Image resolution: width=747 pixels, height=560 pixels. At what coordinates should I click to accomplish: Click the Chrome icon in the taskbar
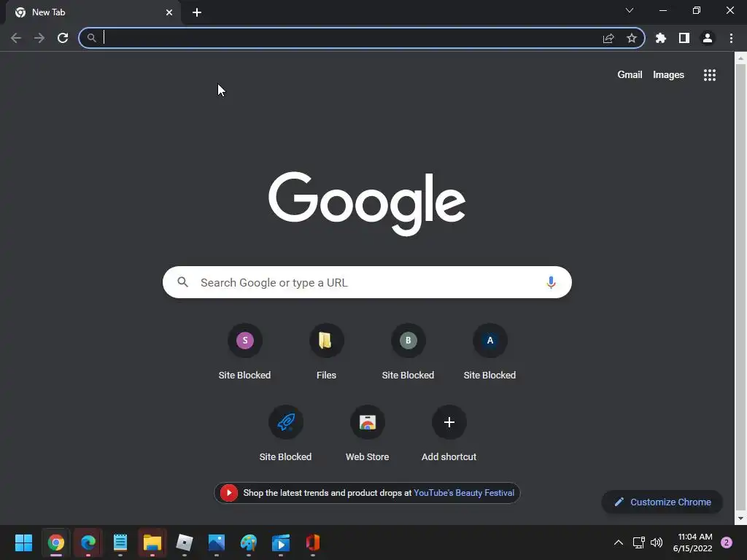(55, 542)
